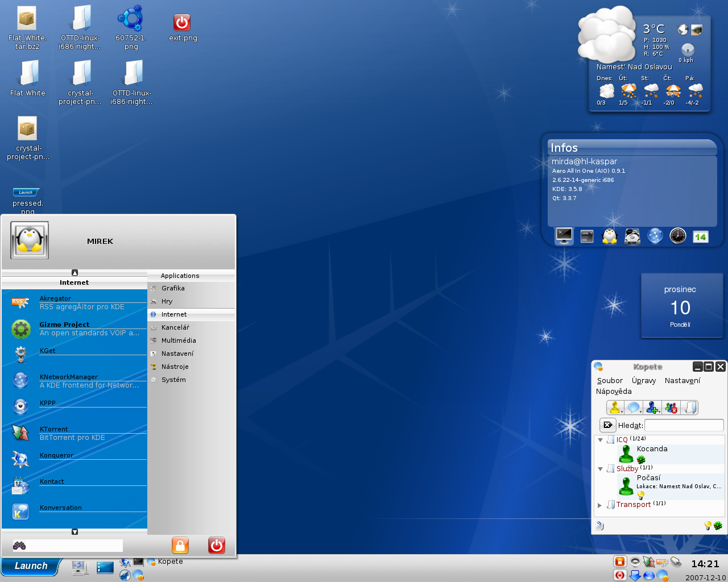Image resolution: width=728 pixels, height=582 pixels.
Task: Open Akregator RSS reader from Internet menu
Action: pos(75,302)
